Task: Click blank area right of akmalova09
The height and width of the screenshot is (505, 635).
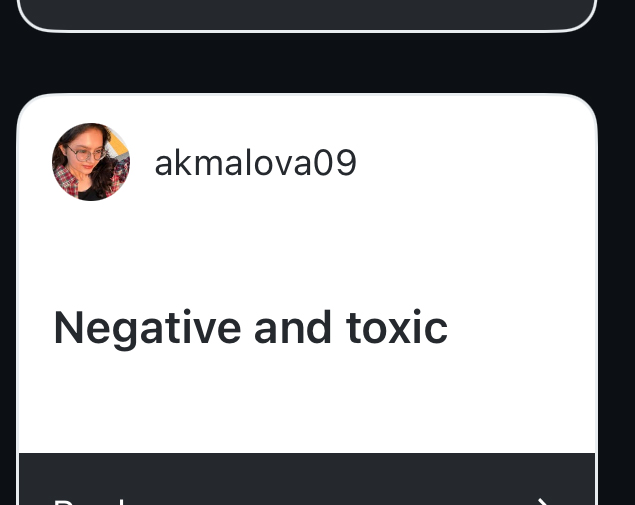Action: (x=474, y=163)
